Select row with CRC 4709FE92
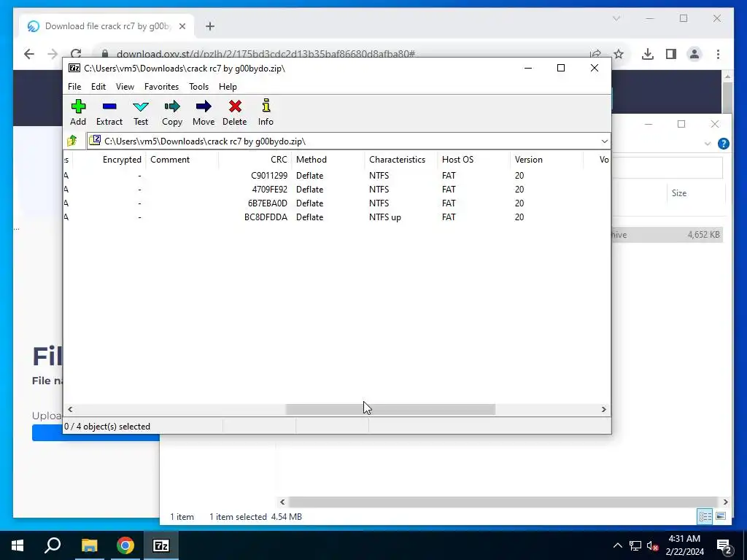Screen dimensions: 747x560 coord(337,190)
